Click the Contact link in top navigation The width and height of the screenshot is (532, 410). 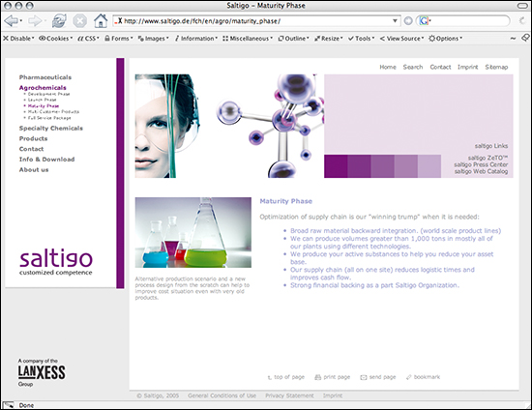click(440, 67)
